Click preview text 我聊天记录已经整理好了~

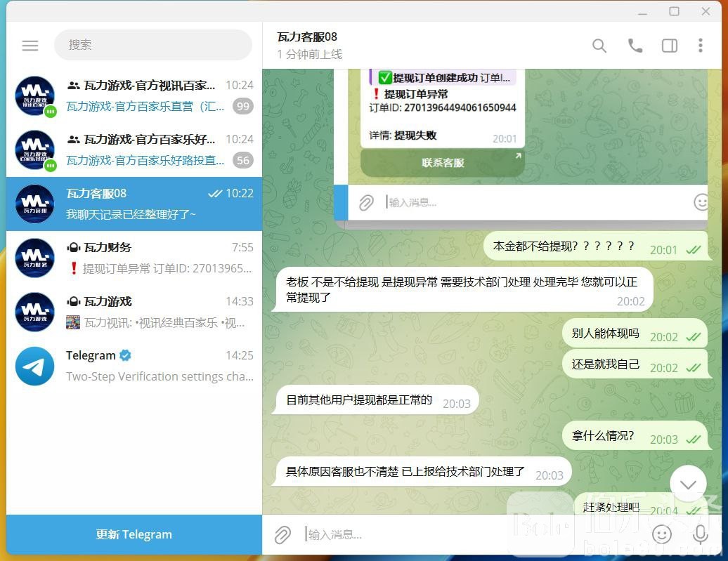coord(131,214)
